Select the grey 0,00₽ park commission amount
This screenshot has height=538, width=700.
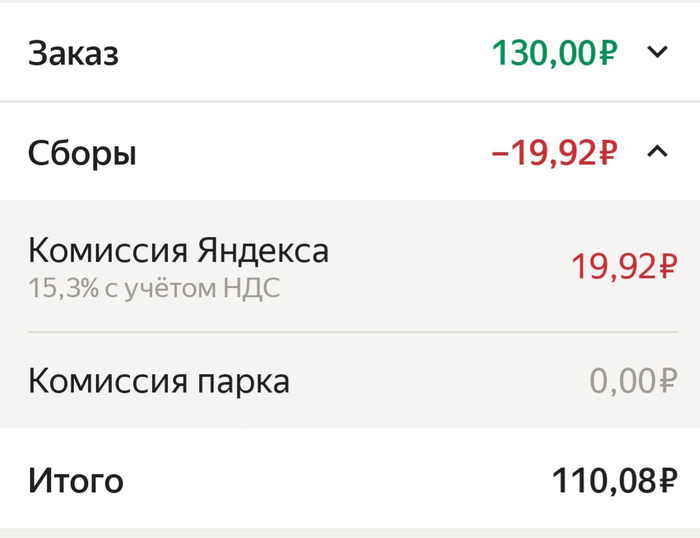633,381
